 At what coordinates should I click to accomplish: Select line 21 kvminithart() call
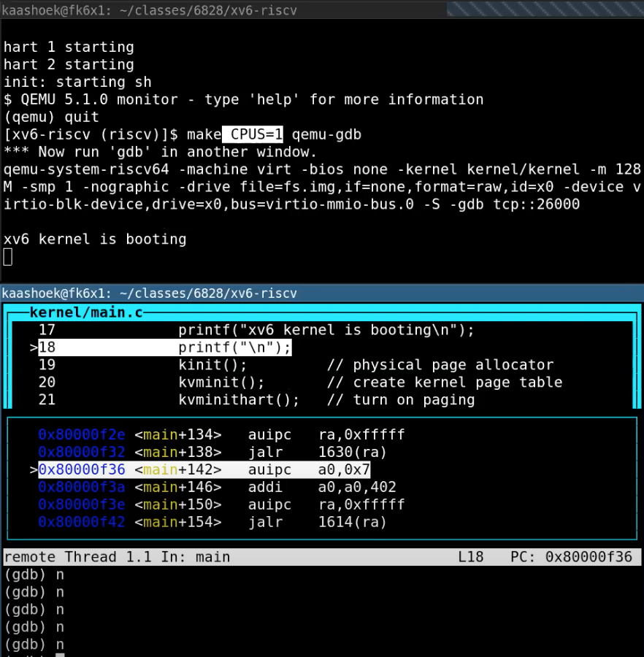tap(239, 400)
